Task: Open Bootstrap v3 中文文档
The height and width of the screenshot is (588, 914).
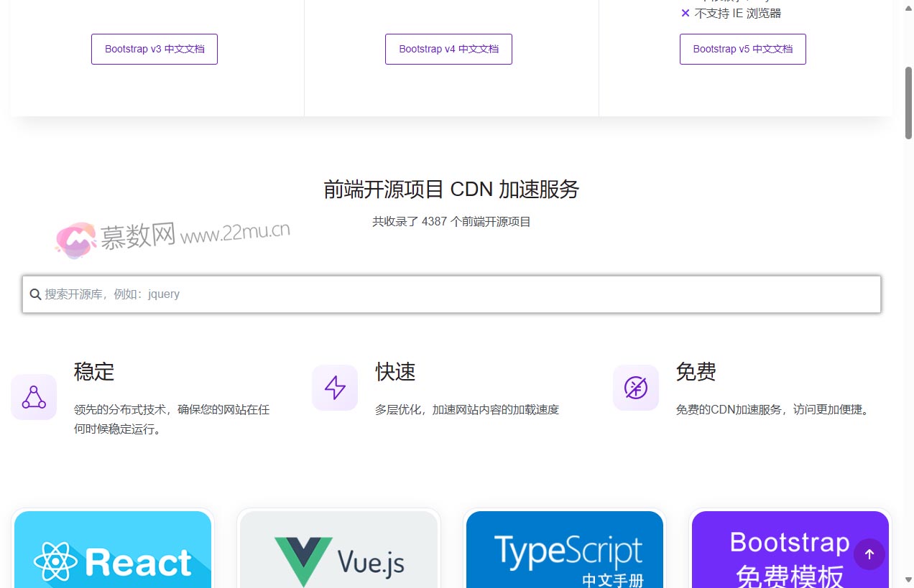Action: pyautogui.click(x=154, y=49)
